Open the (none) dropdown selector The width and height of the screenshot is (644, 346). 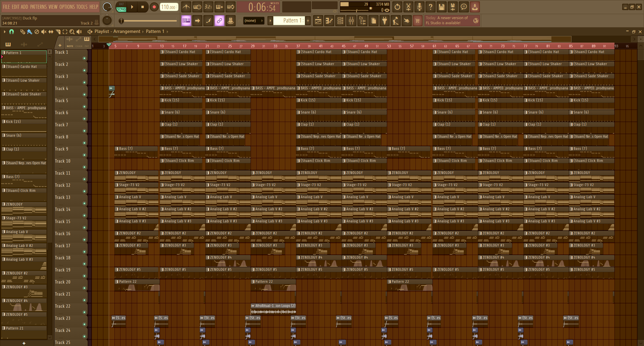(254, 21)
